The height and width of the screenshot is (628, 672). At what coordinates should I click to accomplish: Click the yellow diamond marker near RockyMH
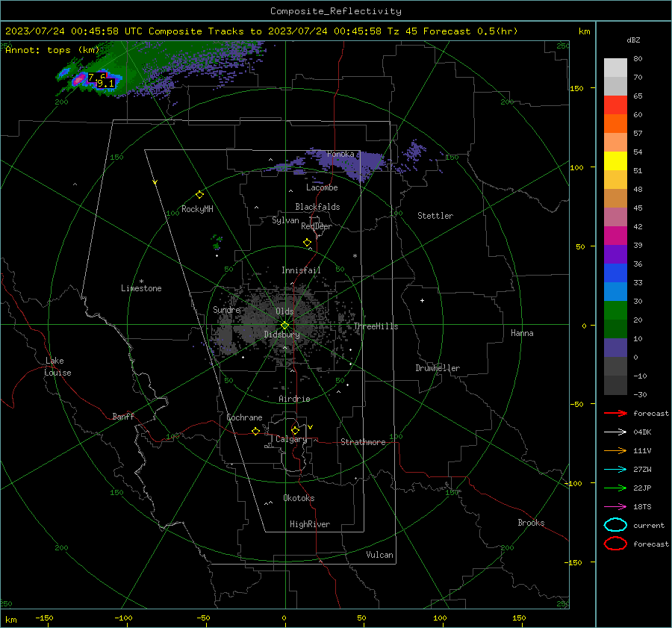(x=199, y=195)
